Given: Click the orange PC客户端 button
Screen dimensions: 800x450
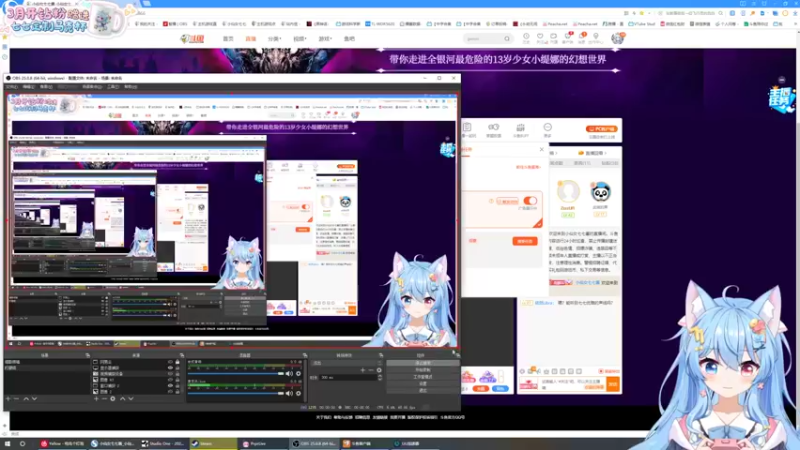Looking at the screenshot, I should point(602,129).
